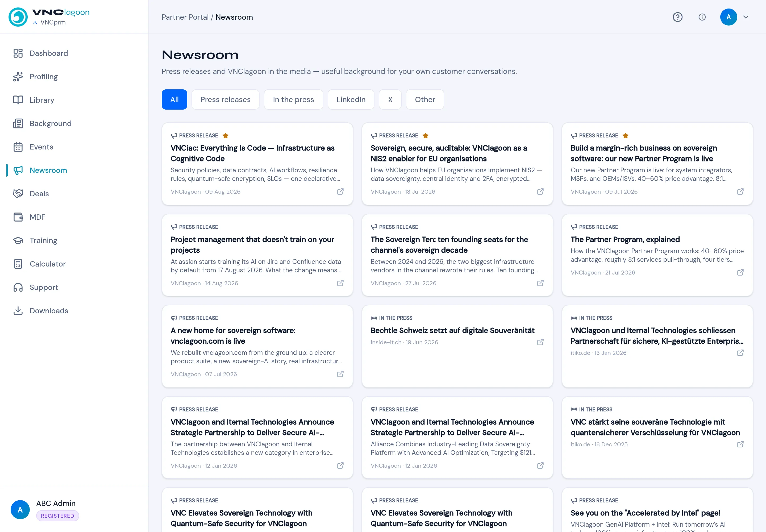Screen dimensions: 766x532
Task: Open the blue avatar A account menu
Action: [728, 17]
